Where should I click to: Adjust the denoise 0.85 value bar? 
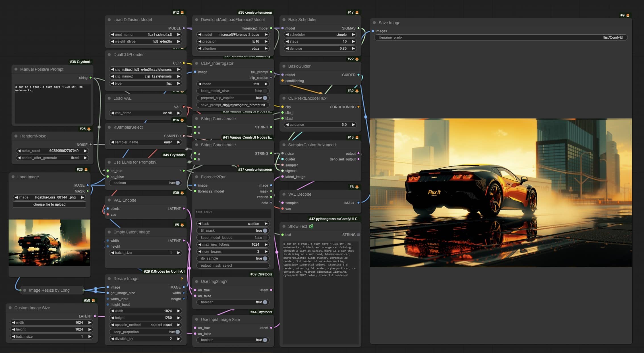click(320, 49)
